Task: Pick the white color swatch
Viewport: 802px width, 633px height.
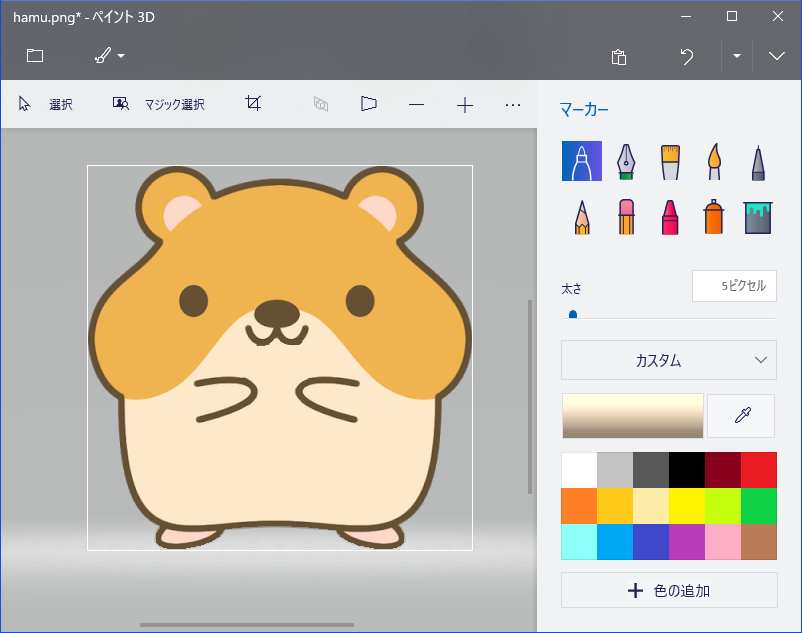Action: tap(579, 470)
